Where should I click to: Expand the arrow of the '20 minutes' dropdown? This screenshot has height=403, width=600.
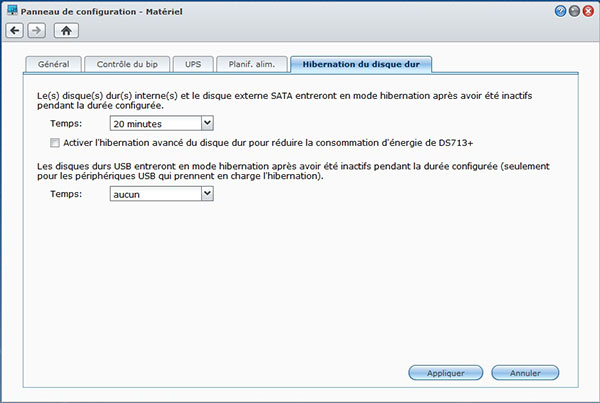click(207, 123)
